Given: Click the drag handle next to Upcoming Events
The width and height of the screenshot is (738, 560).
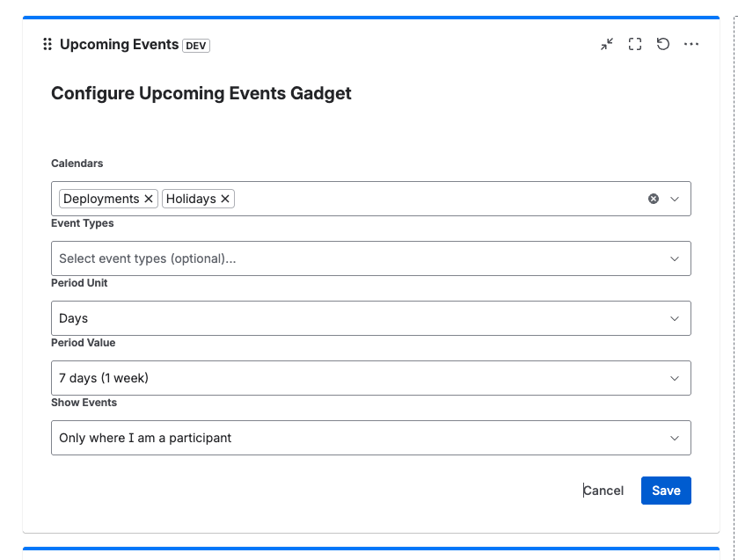Looking at the screenshot, I should click(48, 44).
